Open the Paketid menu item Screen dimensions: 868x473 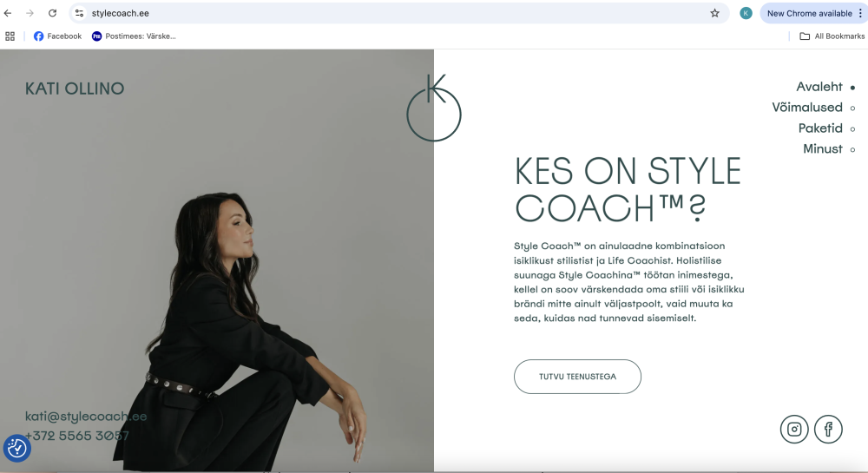[x=820, y=128]
